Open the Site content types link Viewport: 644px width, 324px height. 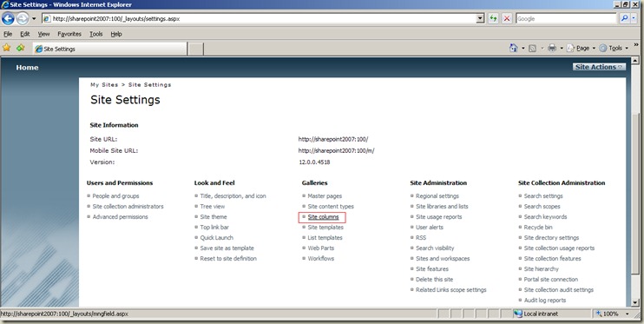click(331, 207)
